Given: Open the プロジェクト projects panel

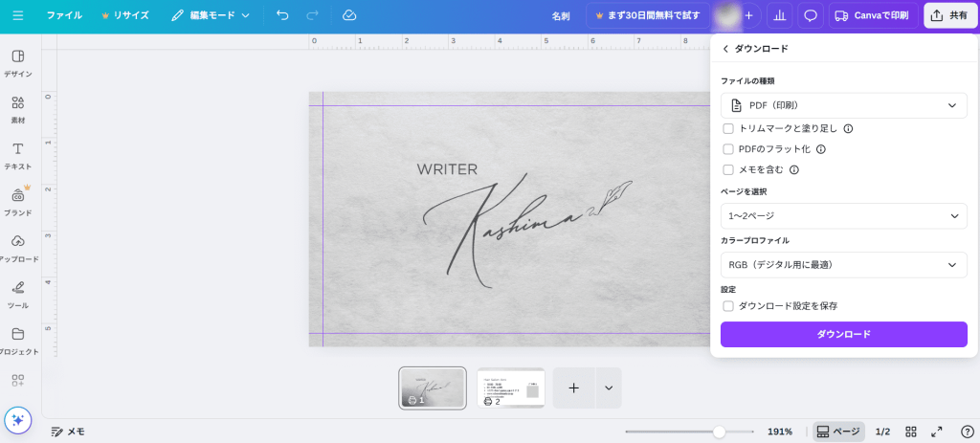Looking at the screenshot, I should click(x=18, y=342).
